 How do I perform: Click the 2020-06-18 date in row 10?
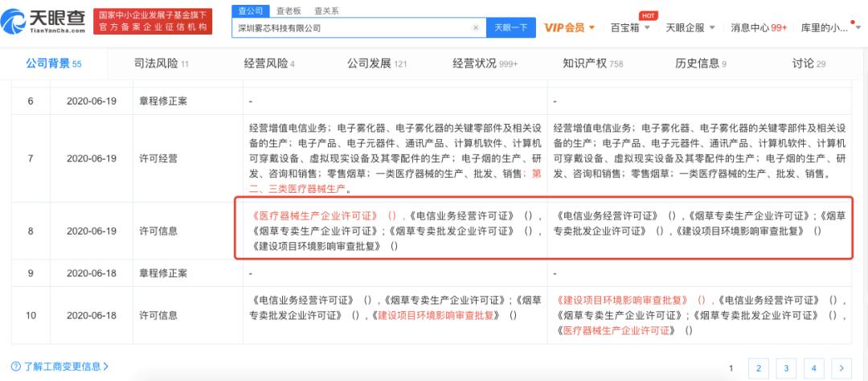pyautogui.click(x=92, y=315)
